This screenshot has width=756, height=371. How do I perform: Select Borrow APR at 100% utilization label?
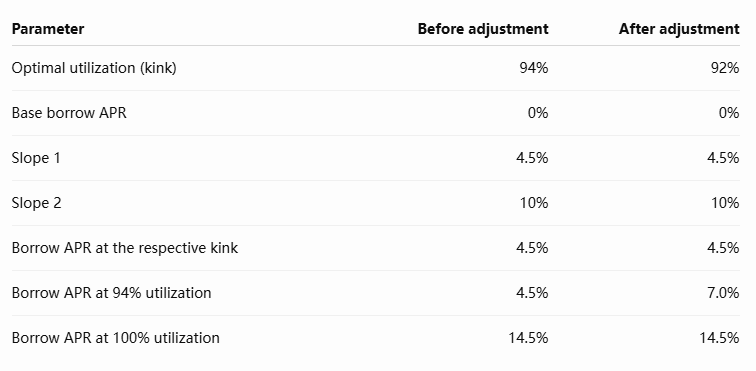116,338
